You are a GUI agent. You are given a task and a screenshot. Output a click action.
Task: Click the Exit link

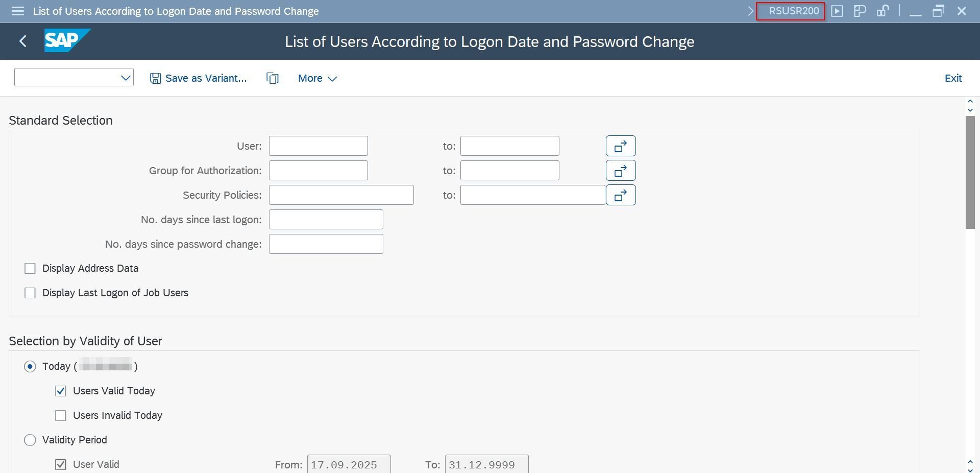[x=953, y=78]
